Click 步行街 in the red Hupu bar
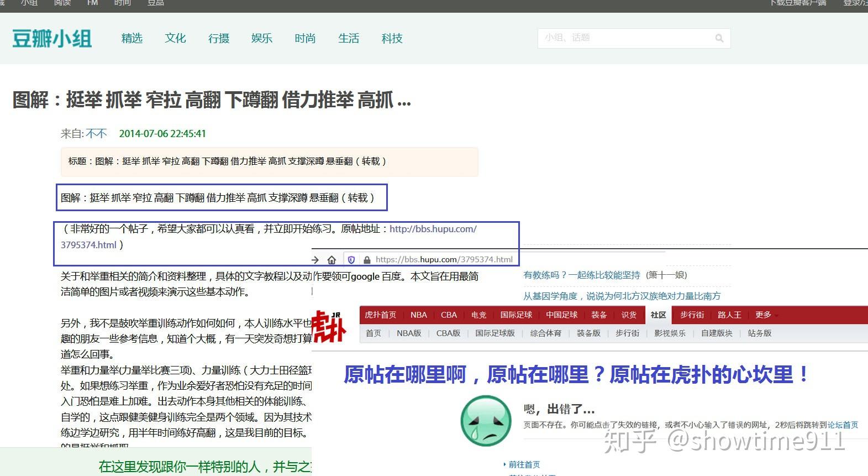The height and width of the screenshot is (476, 868). pyautogui.click(x=692, y=315)
